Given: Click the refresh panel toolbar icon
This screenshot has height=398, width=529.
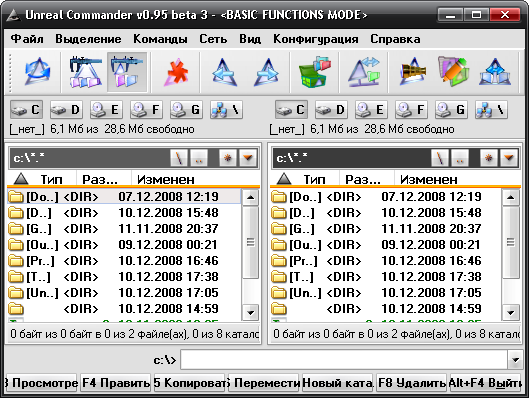Looking at the screenshot, I should point(37,72).
